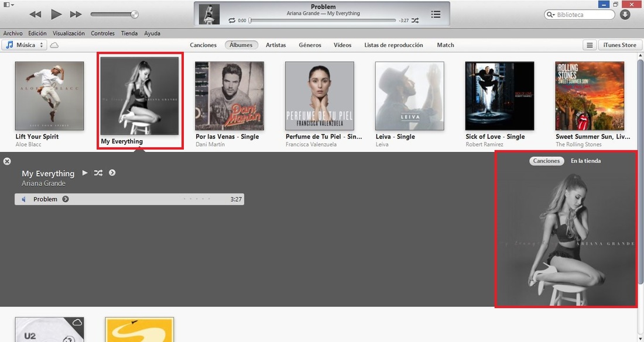644x342 pixels.
Task: Open the Match tab
Action: pyautogui.click(x=446, y=45)
